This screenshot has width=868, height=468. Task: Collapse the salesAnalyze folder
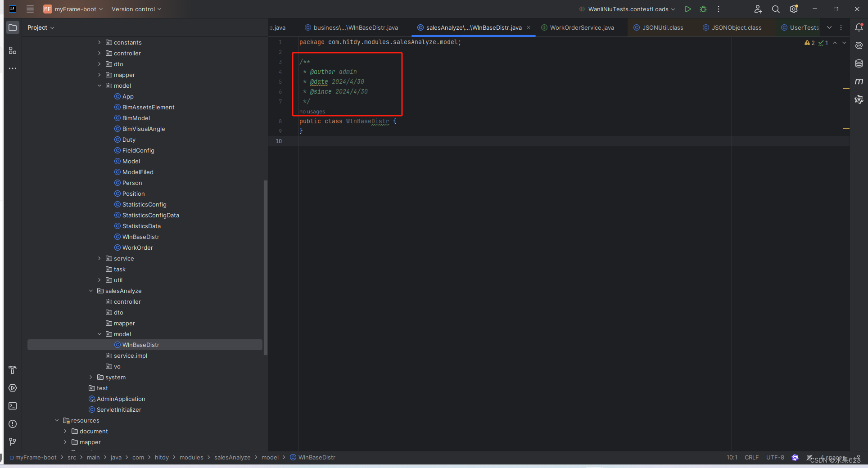[x=91, y=291]
